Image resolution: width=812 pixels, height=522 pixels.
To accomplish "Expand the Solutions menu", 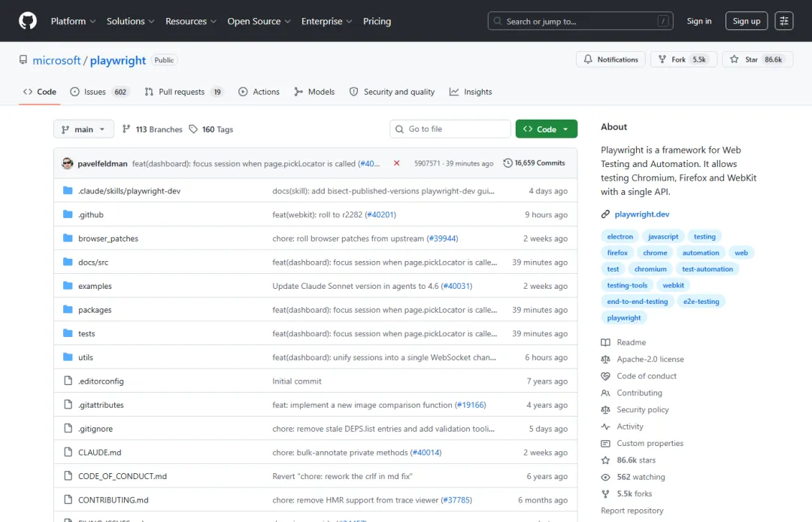I will point(131,21).
